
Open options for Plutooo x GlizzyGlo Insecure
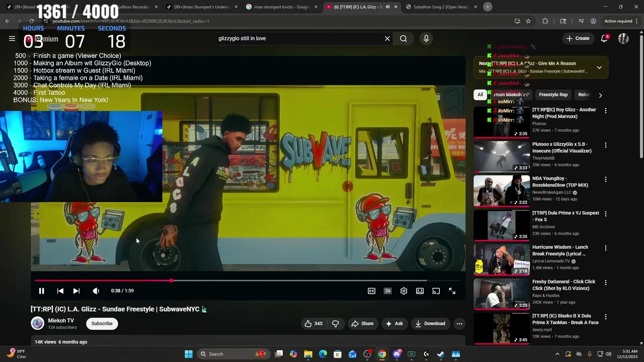coord(605,145)
